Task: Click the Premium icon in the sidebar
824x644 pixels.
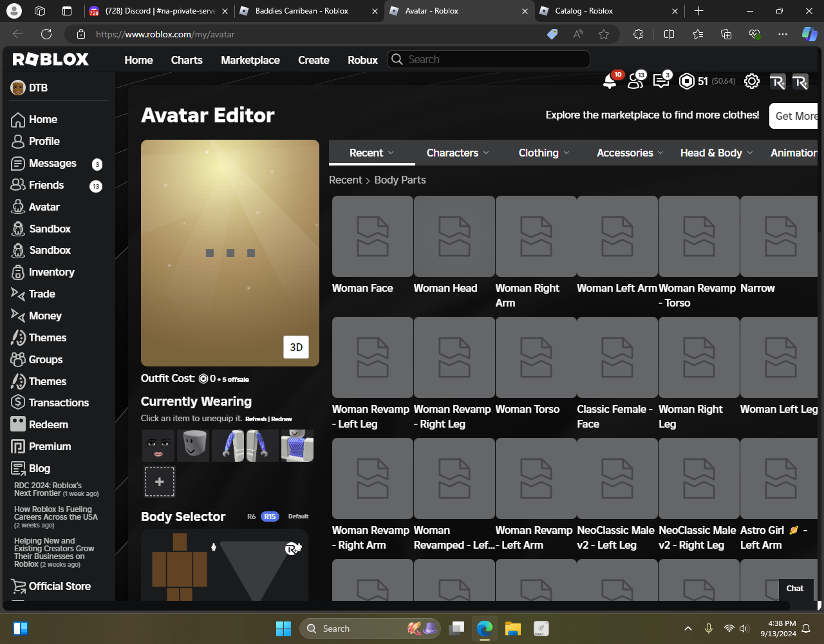Action: pyautogui.click(x=18, y=446)
